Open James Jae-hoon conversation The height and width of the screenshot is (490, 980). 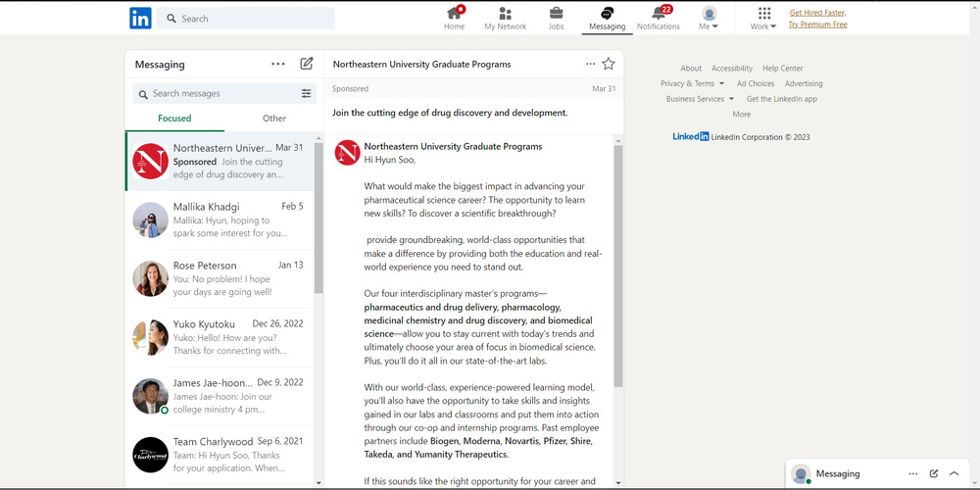click(220, 396)
